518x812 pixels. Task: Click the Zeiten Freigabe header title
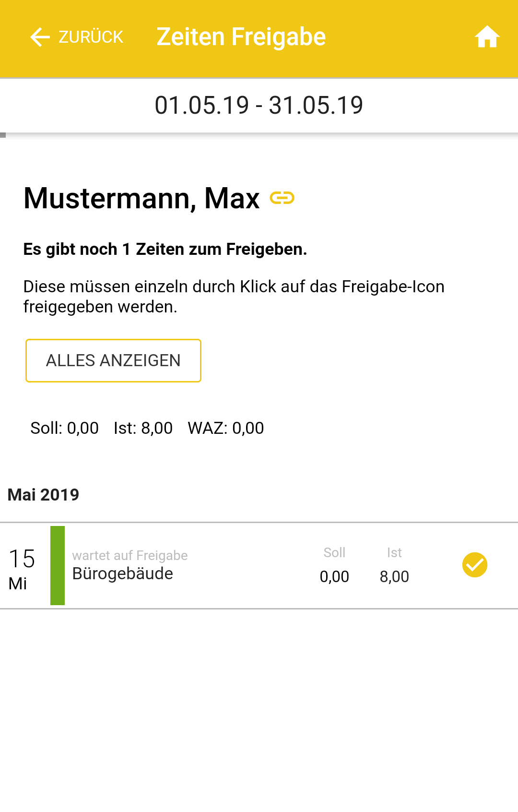pos(241,37)
